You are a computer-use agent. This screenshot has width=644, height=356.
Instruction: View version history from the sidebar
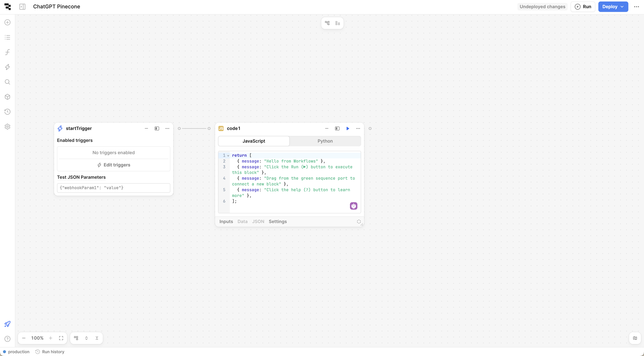[7, 112]
